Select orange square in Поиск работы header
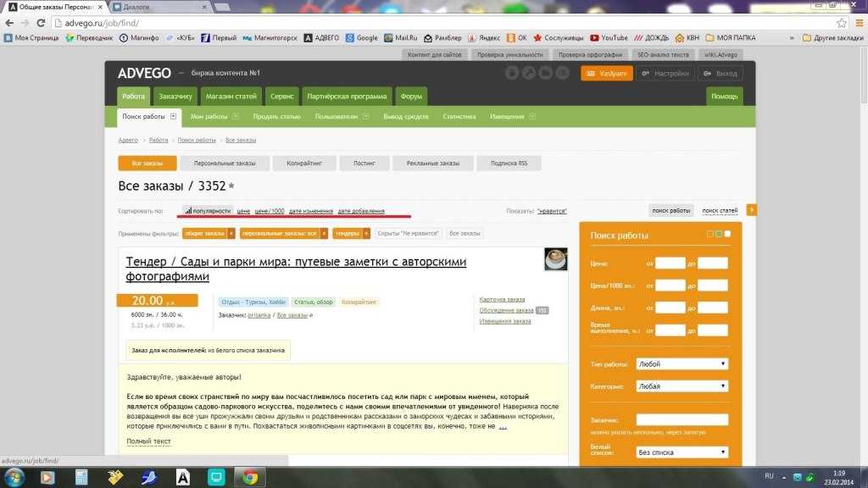The height and width of the screenshot is (488, 868). tap(709, 234)
